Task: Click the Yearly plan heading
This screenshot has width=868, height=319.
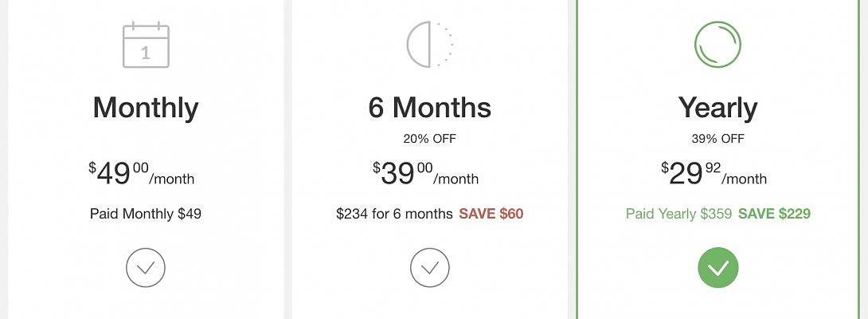Action: click(x=718, y=107)
